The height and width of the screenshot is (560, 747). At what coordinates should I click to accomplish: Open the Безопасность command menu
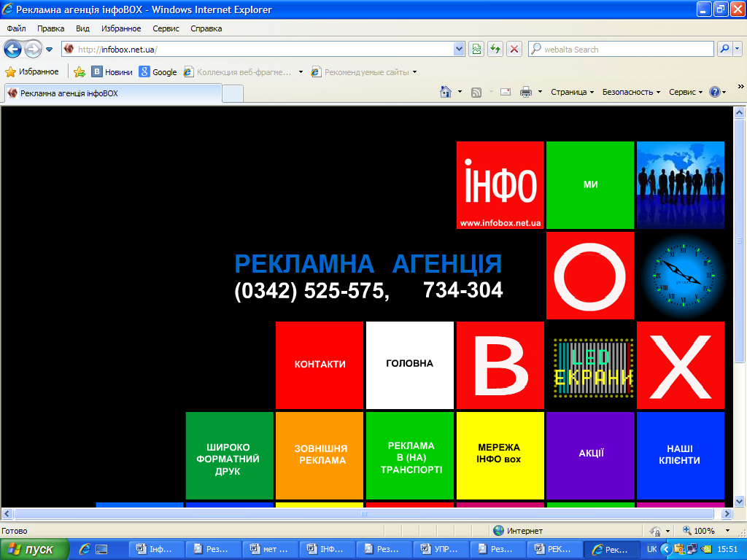tap(631, 92)
